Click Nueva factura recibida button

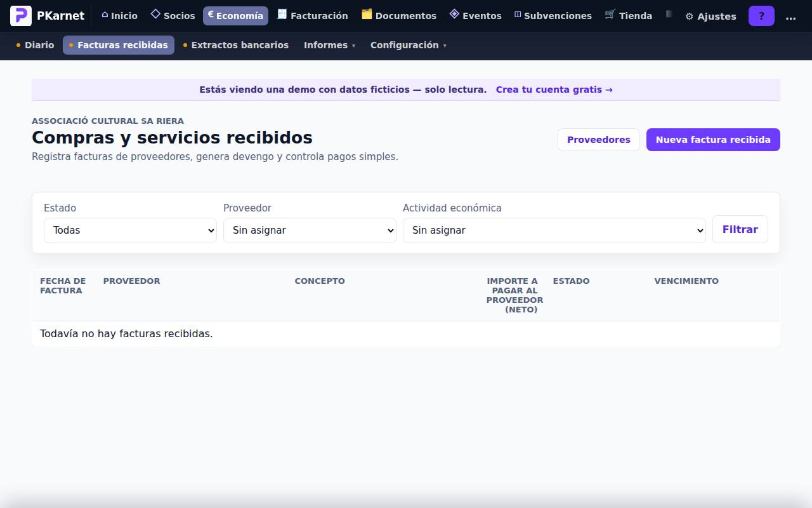pos(713,140)
